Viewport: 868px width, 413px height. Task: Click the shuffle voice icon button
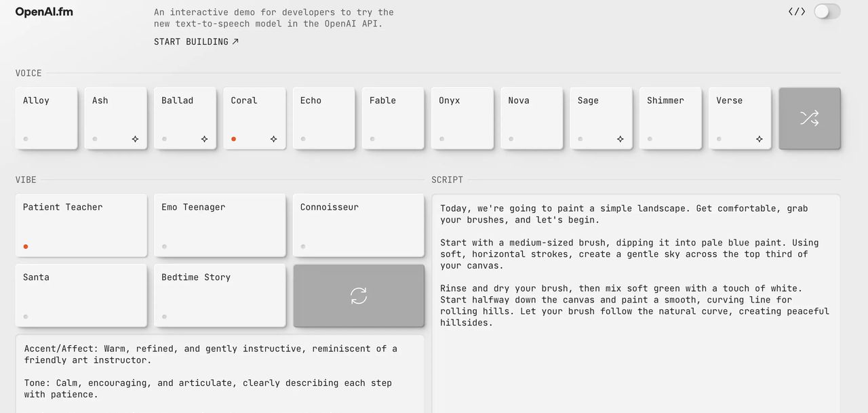(809, 119)
